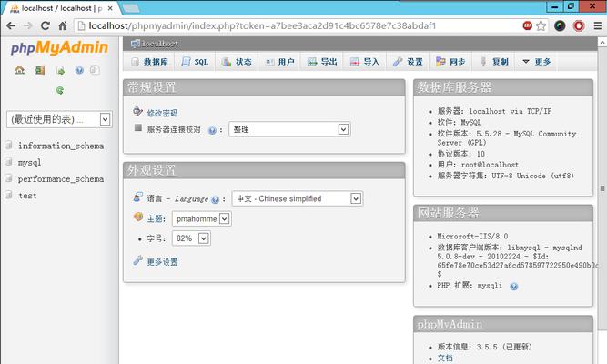Click the '版本信息: 3.5.5' text

pos(467,347)
